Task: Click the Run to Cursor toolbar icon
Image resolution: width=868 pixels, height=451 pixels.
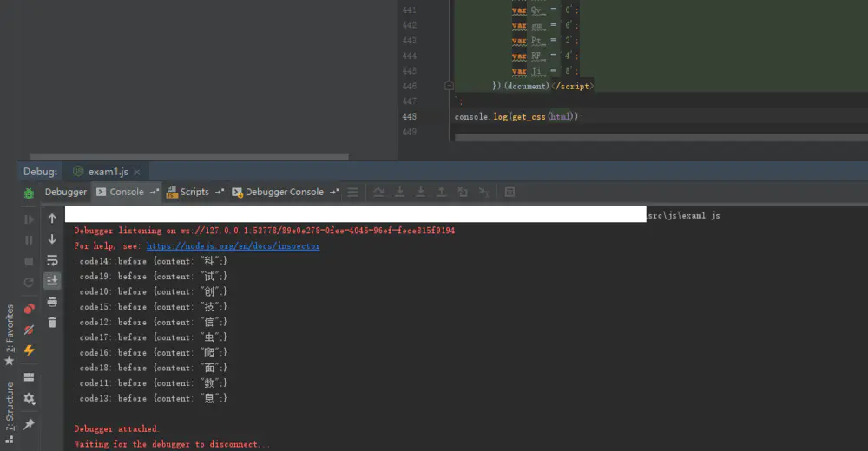Action: (483, 192)
